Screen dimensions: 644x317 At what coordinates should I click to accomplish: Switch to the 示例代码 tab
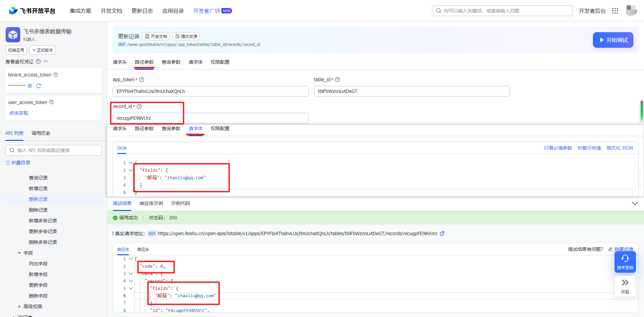point(180,203)
